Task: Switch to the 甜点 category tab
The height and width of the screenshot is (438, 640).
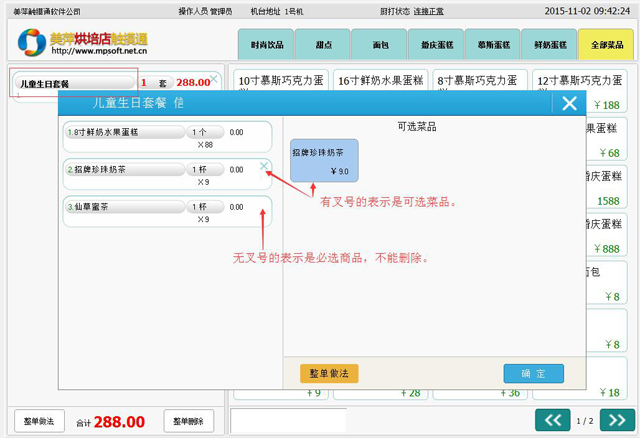Action: coord(322,45)
